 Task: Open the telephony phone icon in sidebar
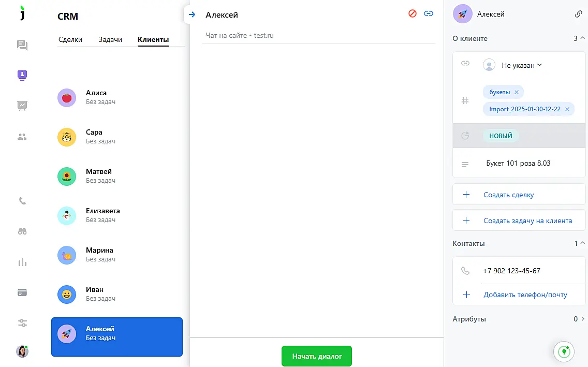click(x=22, y=201)
